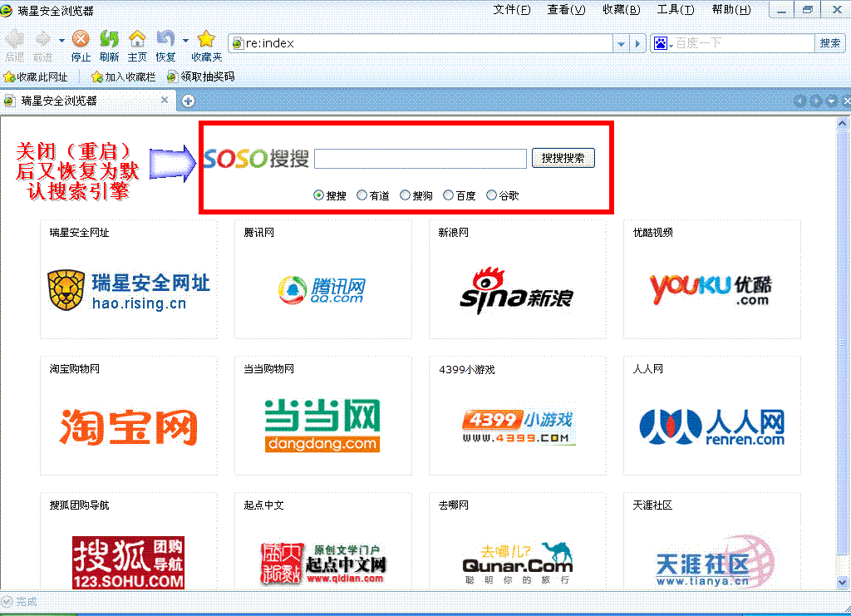This screenshot has height=616, width=851.
Task: Open the 收藏(B) menu
Action: pyautogui.click(x=622, y=10)
